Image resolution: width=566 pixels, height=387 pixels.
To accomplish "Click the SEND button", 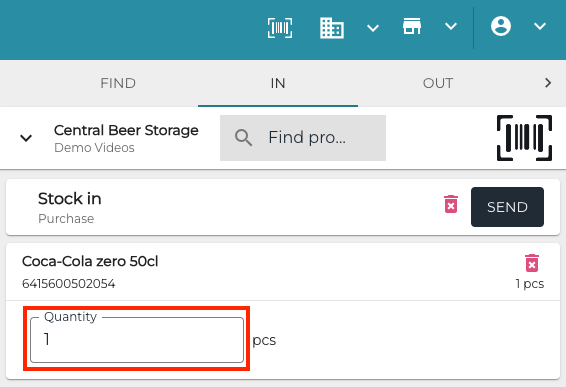I will [x=507, y=207].
